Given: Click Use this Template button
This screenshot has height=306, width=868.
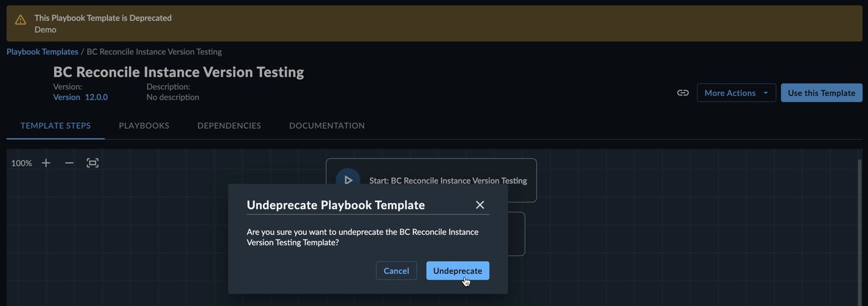Looking at the screenshot, I should tap(821, 93).
